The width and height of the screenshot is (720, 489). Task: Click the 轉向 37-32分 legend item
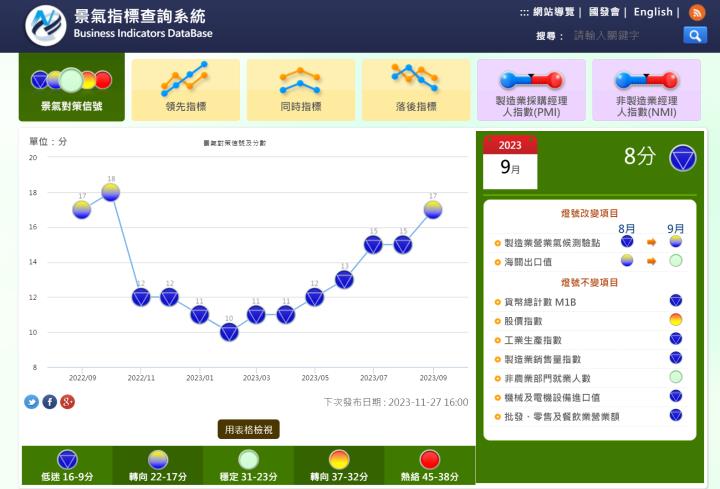339,466
